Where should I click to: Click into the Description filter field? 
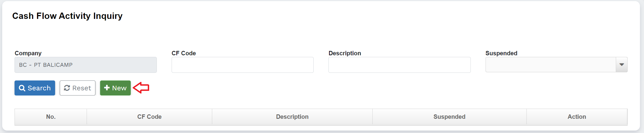point(399,65)
